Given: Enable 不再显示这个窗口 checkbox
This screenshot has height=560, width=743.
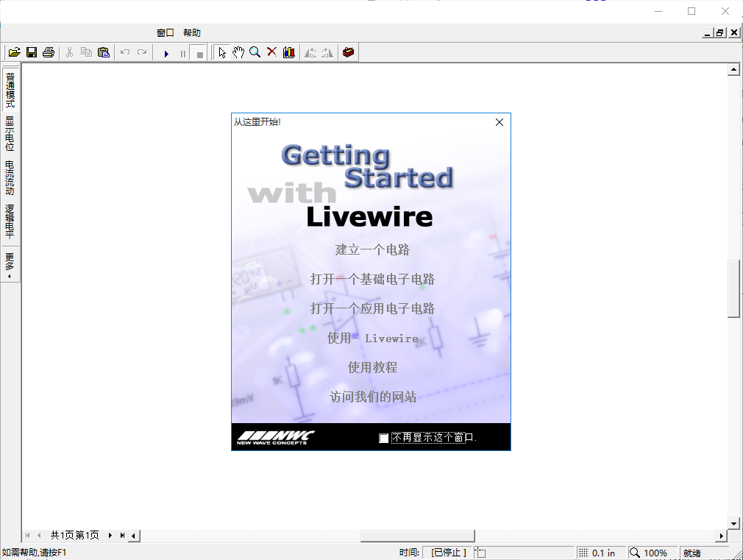Looking at the screenshot, I should [383, 437].
